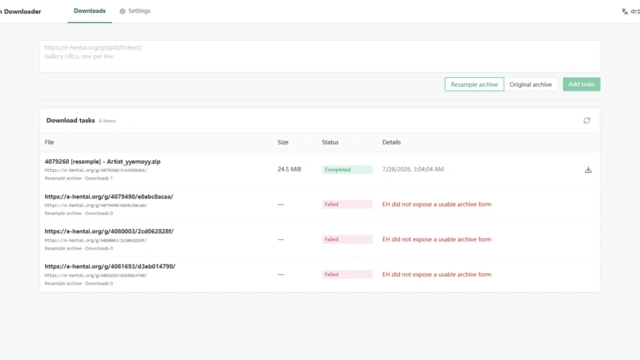Click the refresh icon in Download tasks

coord(587,120)
